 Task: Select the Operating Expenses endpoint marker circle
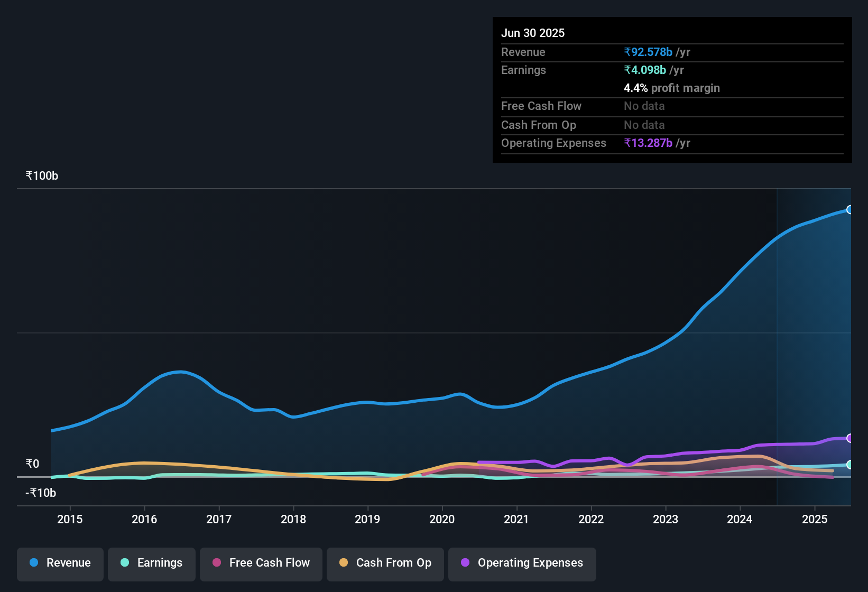(x=850, y=439)
